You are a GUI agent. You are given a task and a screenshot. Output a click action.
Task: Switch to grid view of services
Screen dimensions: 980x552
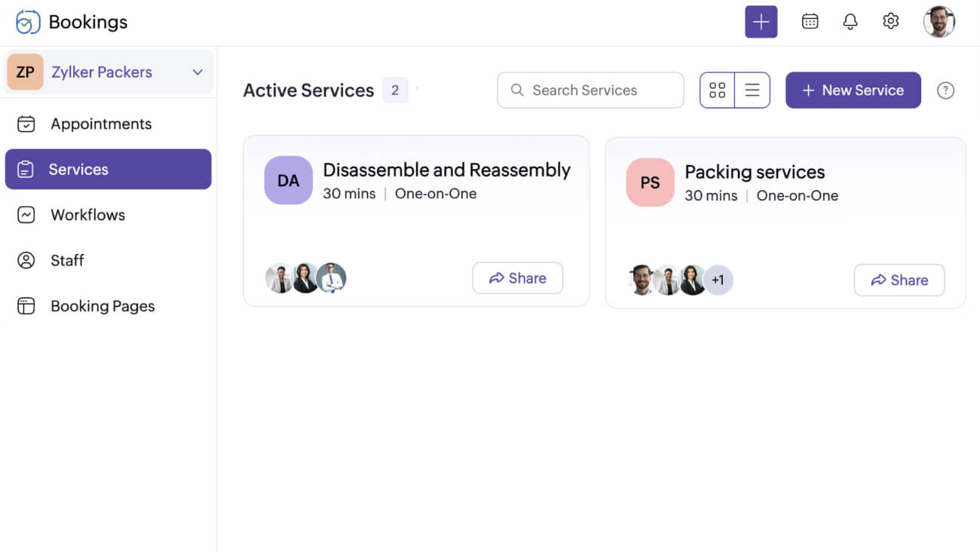click(x=717, y=90)
